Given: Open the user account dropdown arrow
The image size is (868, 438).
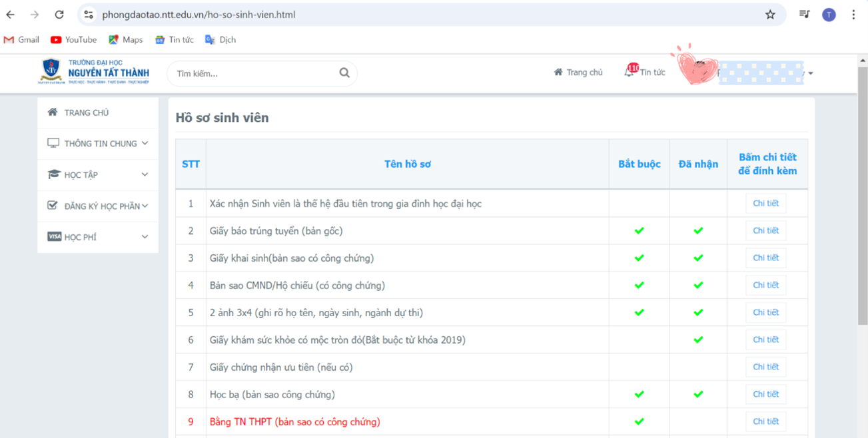Looking at the screenshot, I should point(811,74).
